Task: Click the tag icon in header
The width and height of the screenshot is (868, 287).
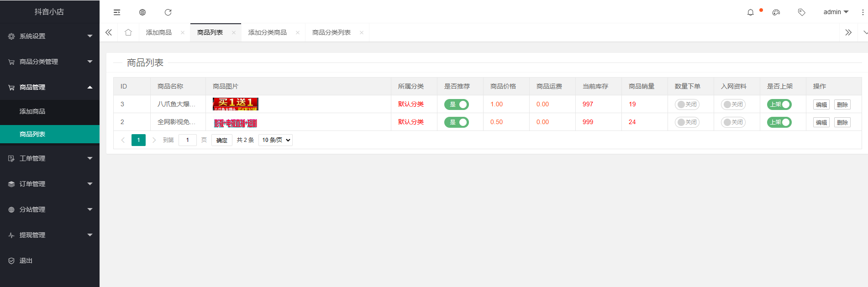Action: 801,12
